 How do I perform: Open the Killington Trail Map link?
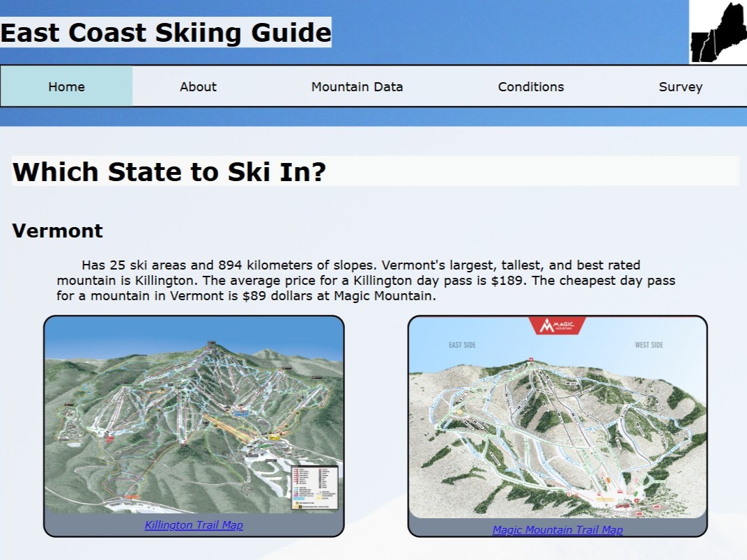[194, 524]
